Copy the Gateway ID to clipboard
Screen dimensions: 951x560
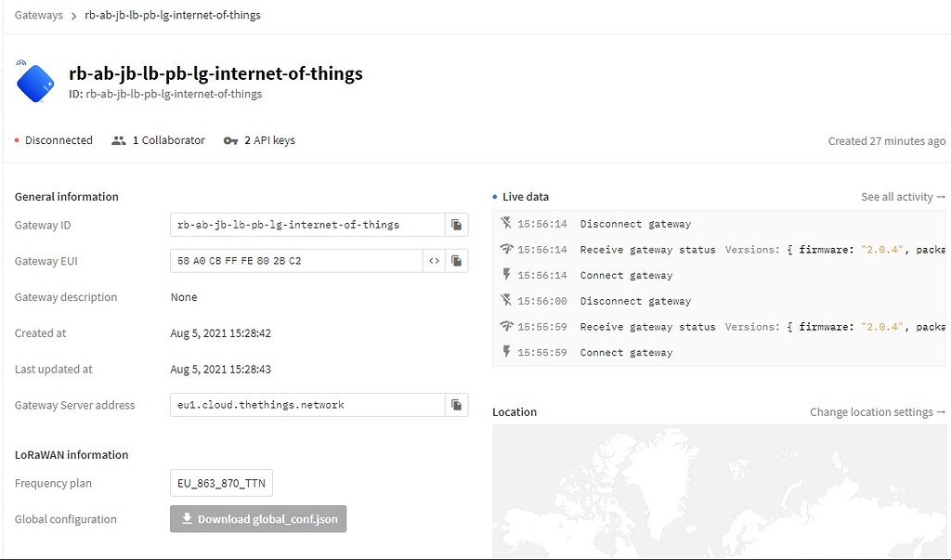point(456,225)
